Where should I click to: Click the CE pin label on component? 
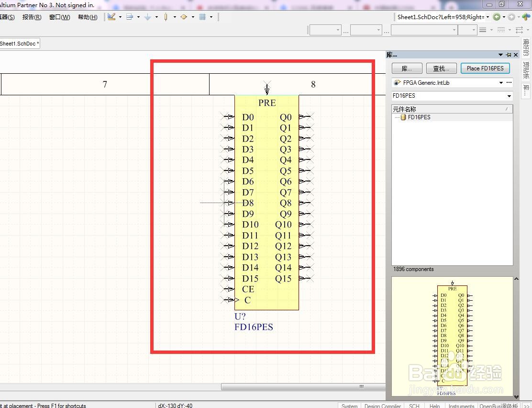[x=248, y=289]
